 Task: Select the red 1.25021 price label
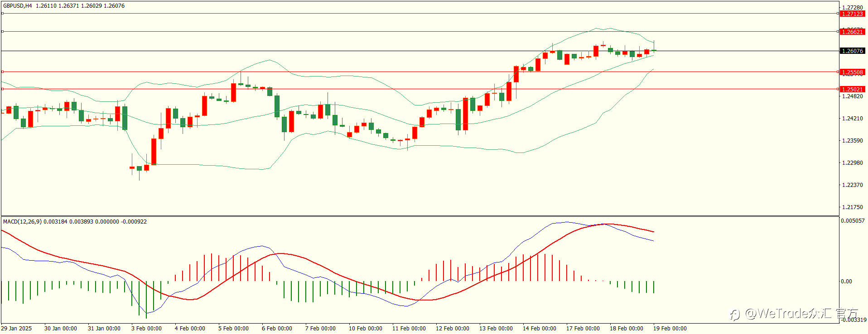pyautogui.click(x=852, y=89)
